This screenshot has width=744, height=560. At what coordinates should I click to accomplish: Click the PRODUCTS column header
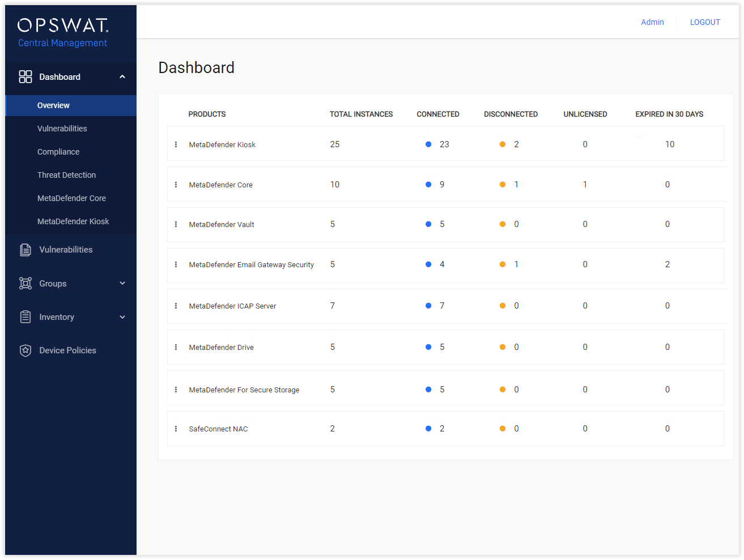click(x=207, y=114)
